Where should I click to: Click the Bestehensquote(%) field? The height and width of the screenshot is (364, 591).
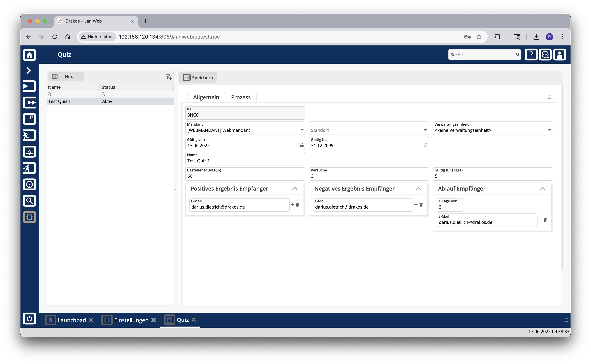(245, 174)
